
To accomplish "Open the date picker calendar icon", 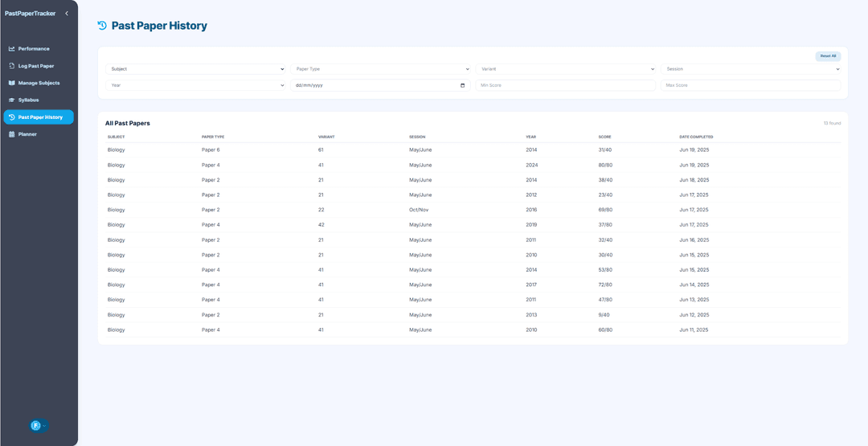I will [463, 85].
